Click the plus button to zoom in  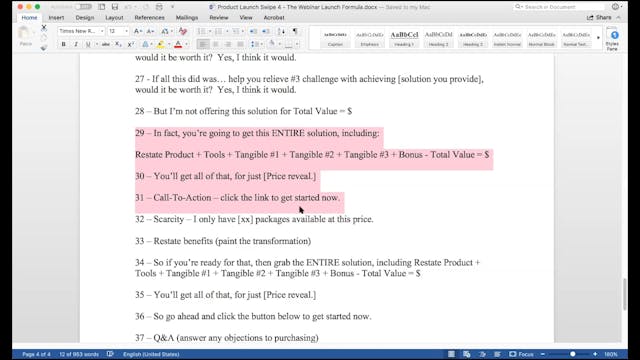(595, 354)
